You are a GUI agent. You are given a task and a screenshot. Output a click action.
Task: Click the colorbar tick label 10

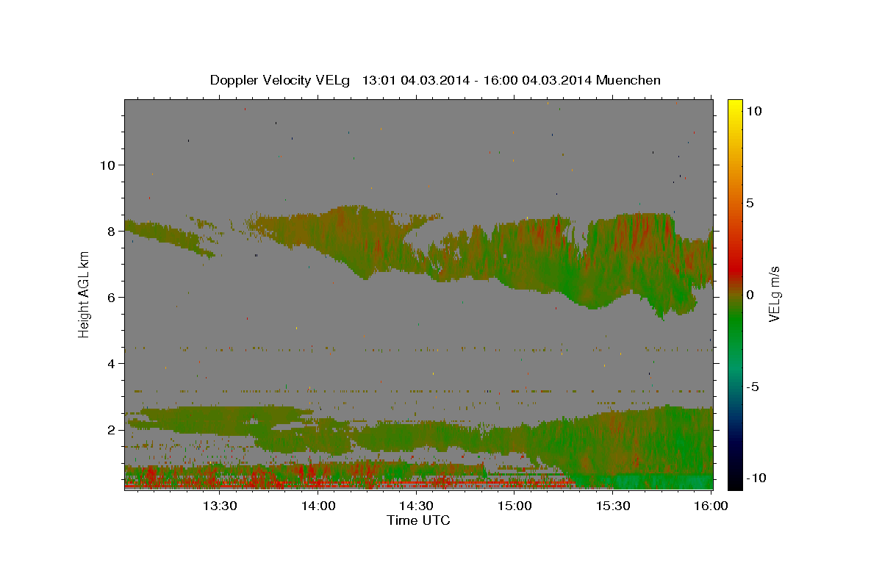click(753, 111)
